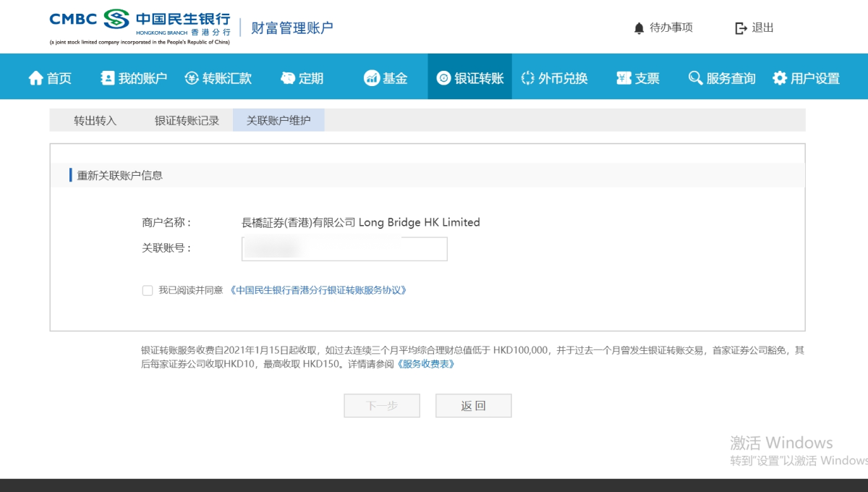Viewport: 868px width, 492px height.
Task: Focus the 关联账号 input field
Action: coord(344,248)
